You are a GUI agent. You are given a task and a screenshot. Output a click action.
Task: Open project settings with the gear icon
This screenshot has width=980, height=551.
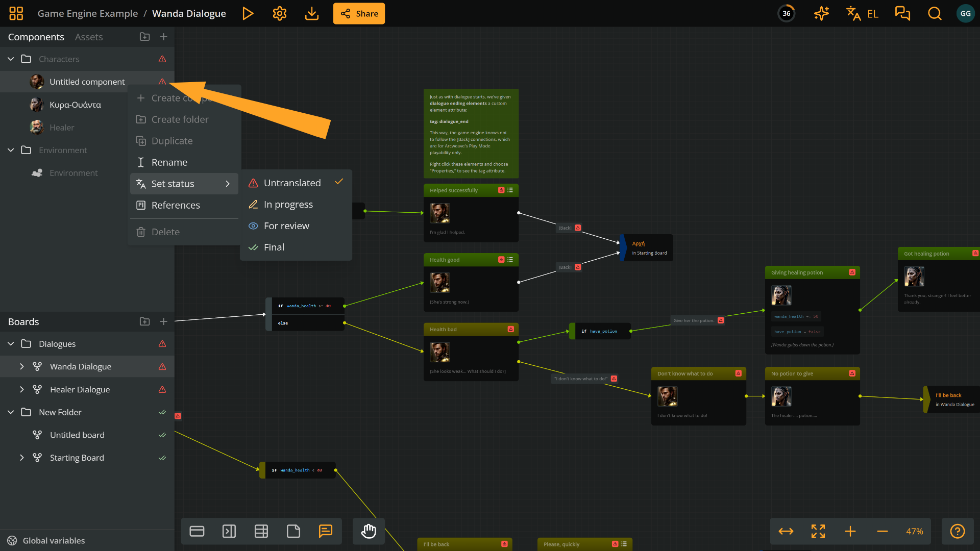279,14
